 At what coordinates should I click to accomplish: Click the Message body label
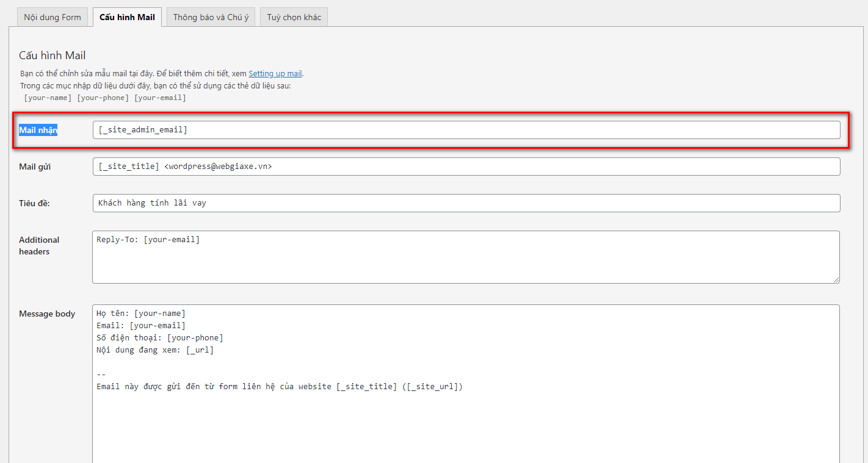coord(47,314)
